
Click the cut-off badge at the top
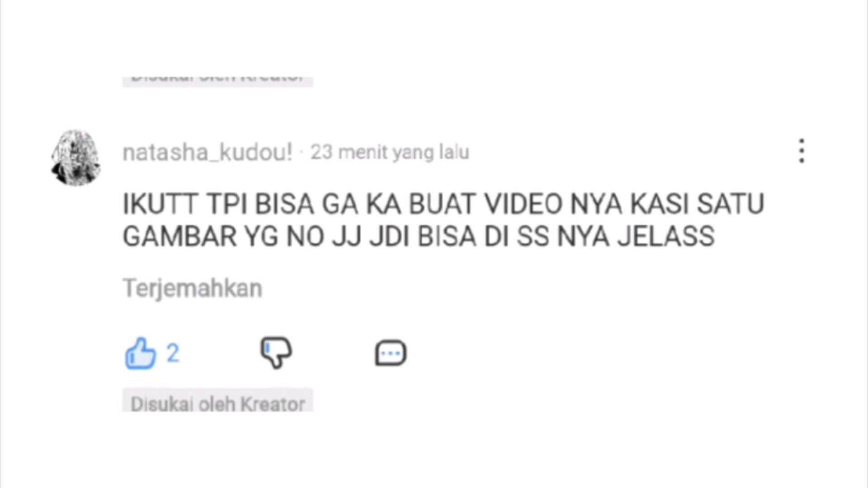click(x=217, y=80)
